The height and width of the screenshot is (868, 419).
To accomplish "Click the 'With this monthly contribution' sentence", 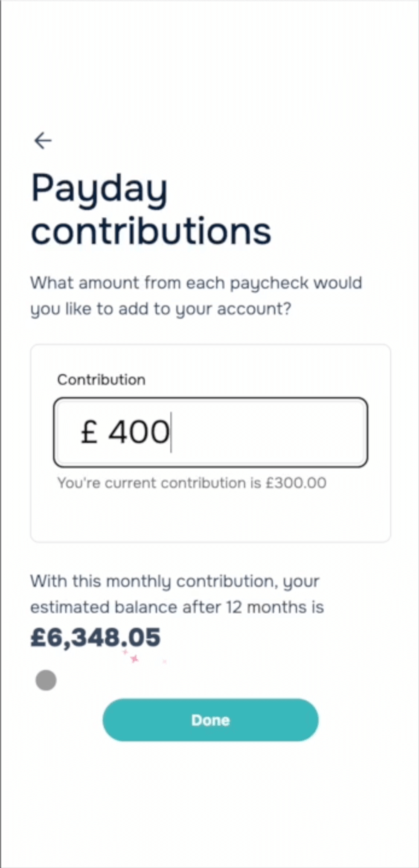I will pos(177,594).
